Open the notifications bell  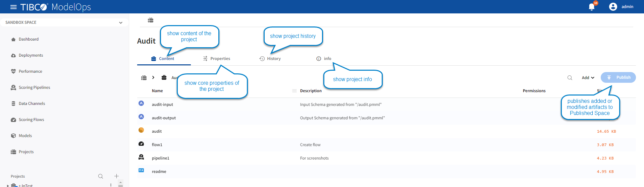click(x=592, y=7)
